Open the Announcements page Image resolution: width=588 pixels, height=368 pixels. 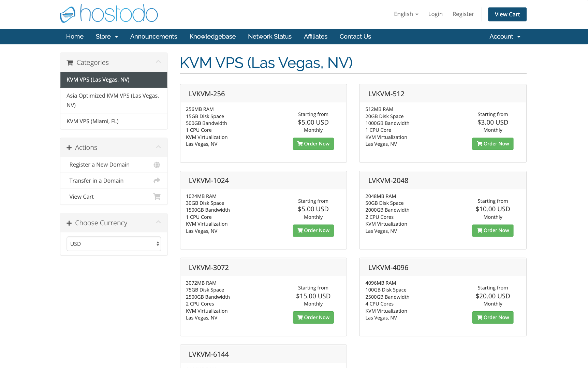pyautogui.click(x=153, y=37)
